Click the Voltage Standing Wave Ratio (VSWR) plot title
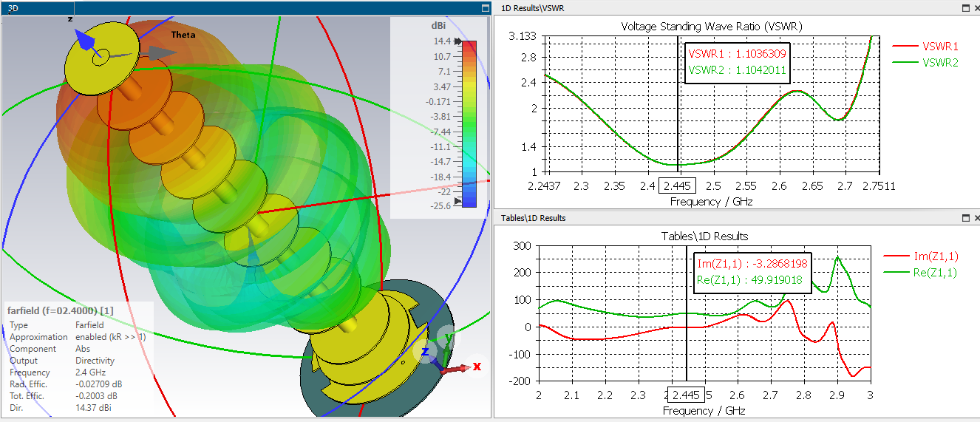The image size is (980, 422). tap(711, 26)
